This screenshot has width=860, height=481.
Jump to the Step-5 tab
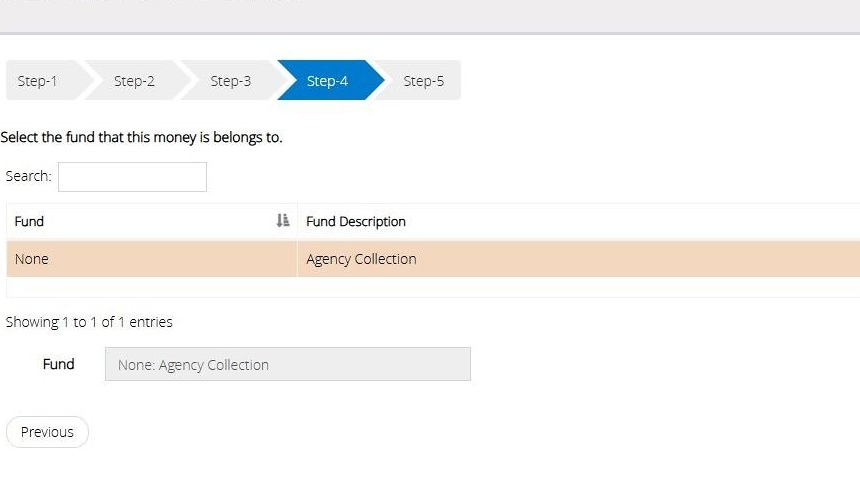coord(423,81)
